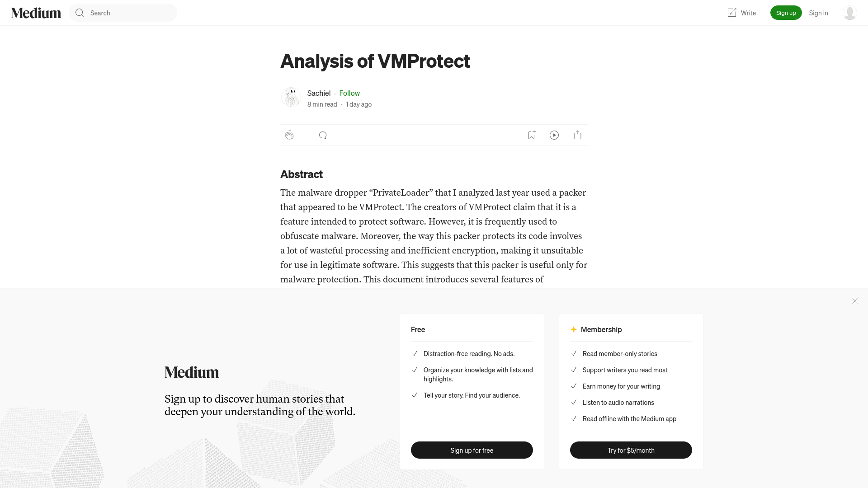
Task: Click the Write pencil icon in navbar
Action: pos(731,13)
